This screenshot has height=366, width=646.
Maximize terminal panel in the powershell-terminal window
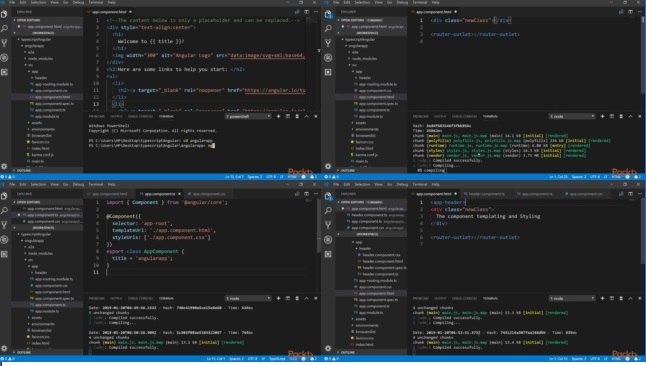(307, 117)
